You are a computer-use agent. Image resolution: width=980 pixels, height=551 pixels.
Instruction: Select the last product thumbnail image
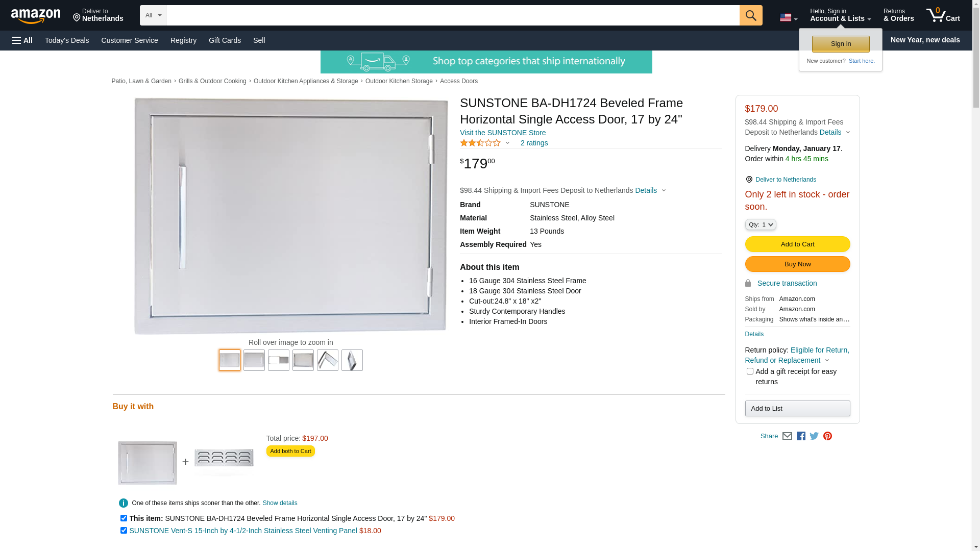pos(352,360)
